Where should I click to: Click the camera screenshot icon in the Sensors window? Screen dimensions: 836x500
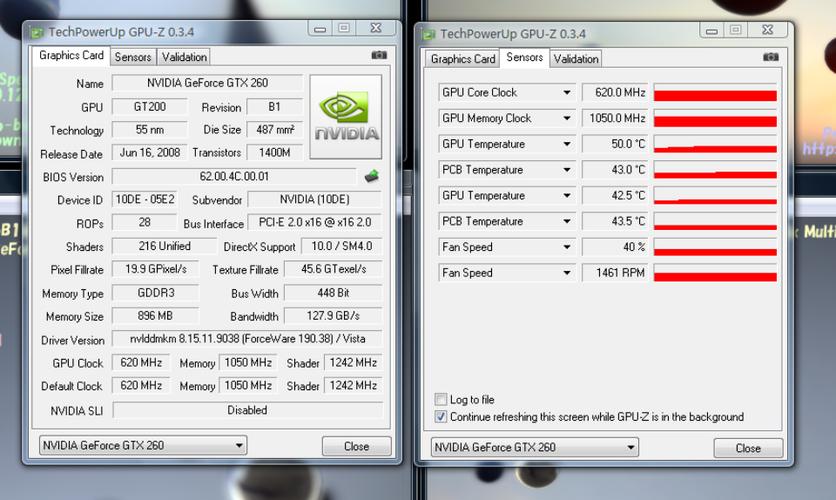pyautogui.click(x=771, y=57)
